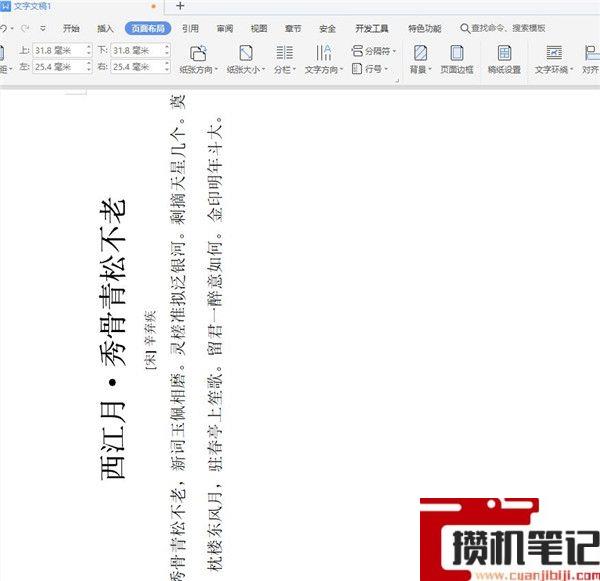The image size is (600, 581).
Task: Click the redo arrow icon
Action: [x=25, y=28]
